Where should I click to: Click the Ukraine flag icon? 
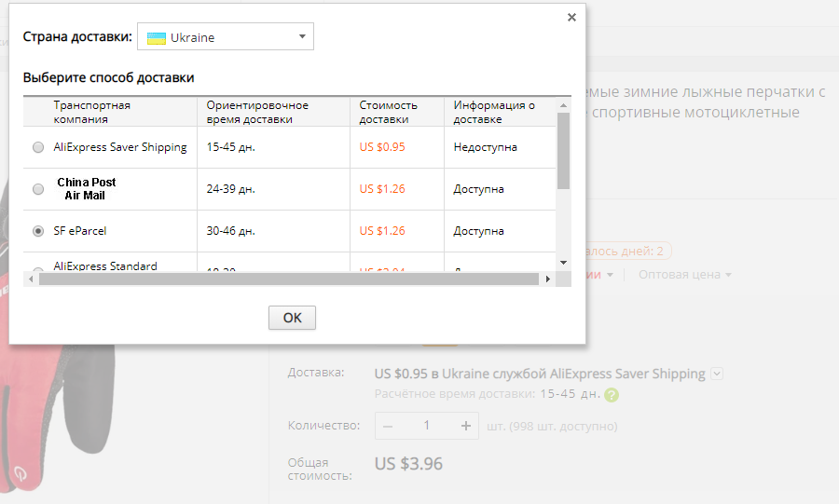[157, 38]
